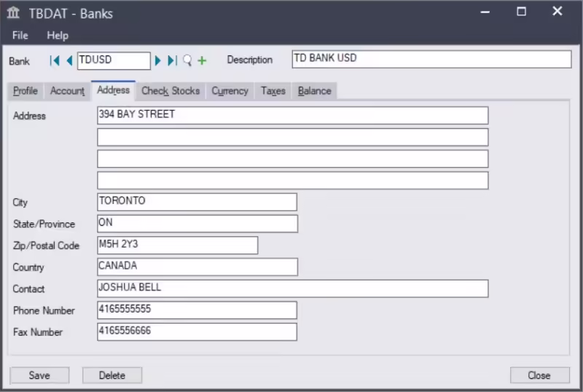Edit the State/Province field ON
Viewport: 583px width, 392px height.
[197, 224]
